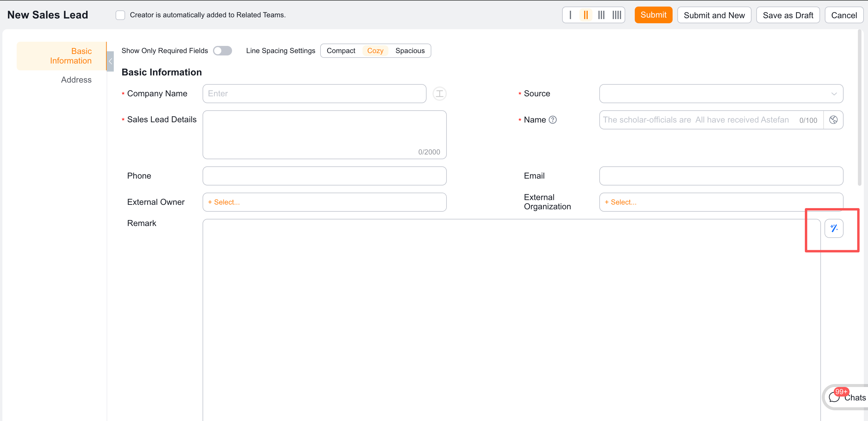Click the globe icon in the Name field
Screen dimensions: 868x421
click(x=833, y=120)
